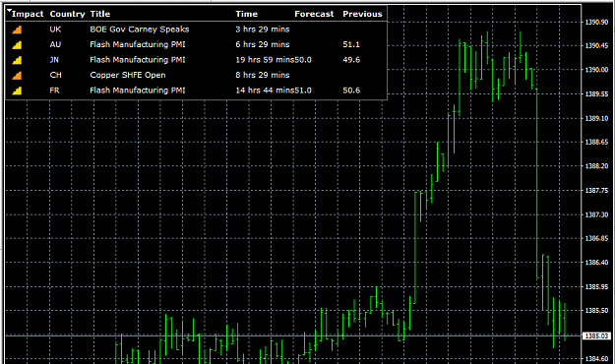Click the CH country cell
615x364 pixels.
pyautogui.click(x=56, y=76)
